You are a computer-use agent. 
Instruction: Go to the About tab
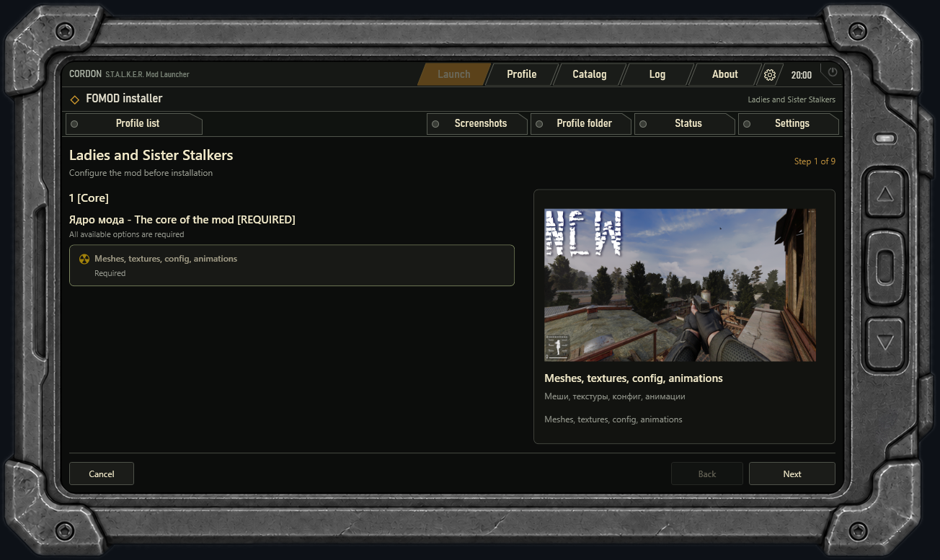724,74
